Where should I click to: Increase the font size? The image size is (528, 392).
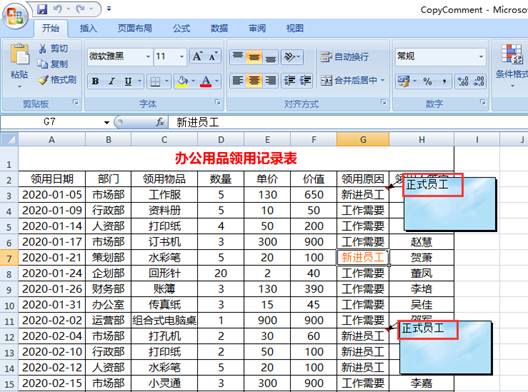click(x=197, y=56)
